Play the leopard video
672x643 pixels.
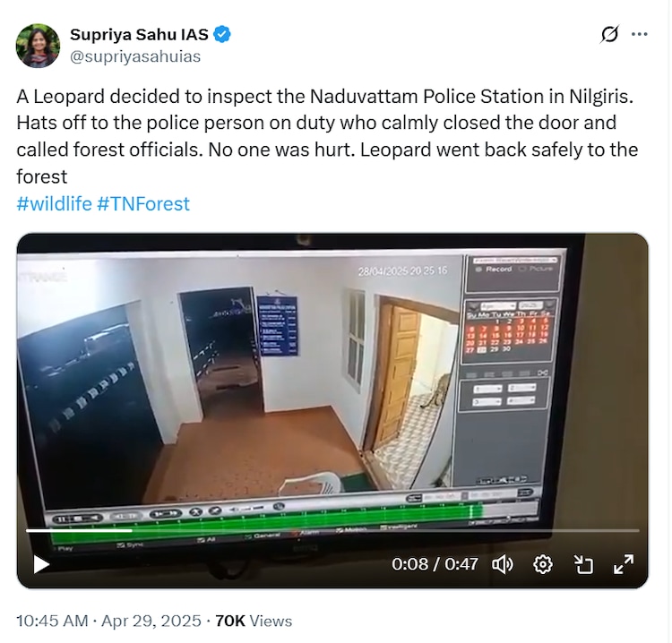coord(41,564)
